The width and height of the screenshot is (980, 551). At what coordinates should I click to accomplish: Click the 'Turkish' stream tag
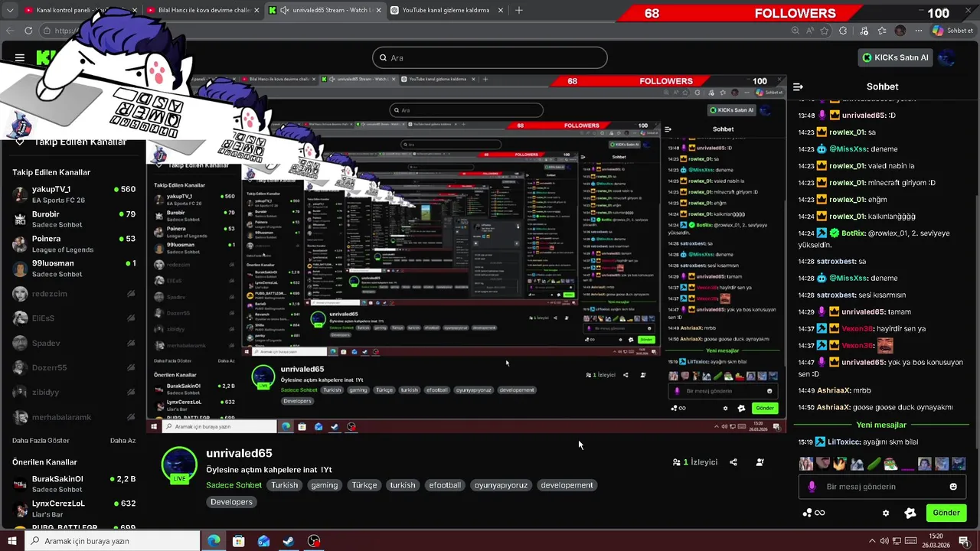pos(284,485)
